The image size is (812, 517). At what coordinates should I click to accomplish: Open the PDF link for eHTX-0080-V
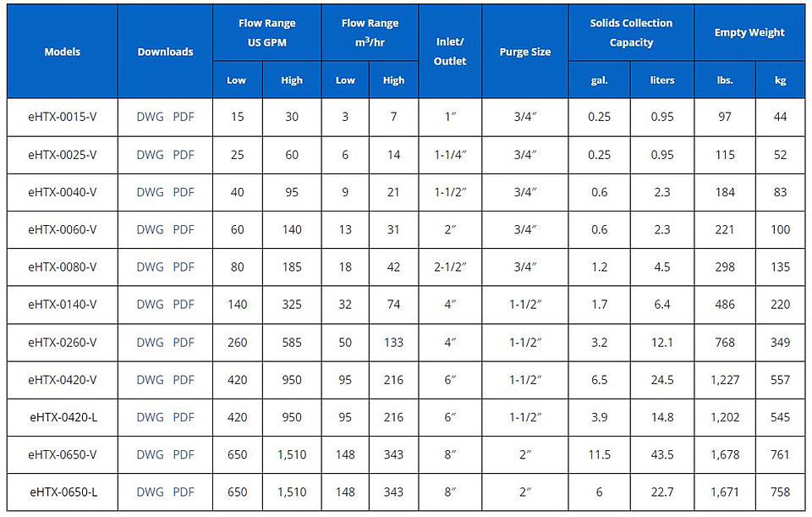184,267
